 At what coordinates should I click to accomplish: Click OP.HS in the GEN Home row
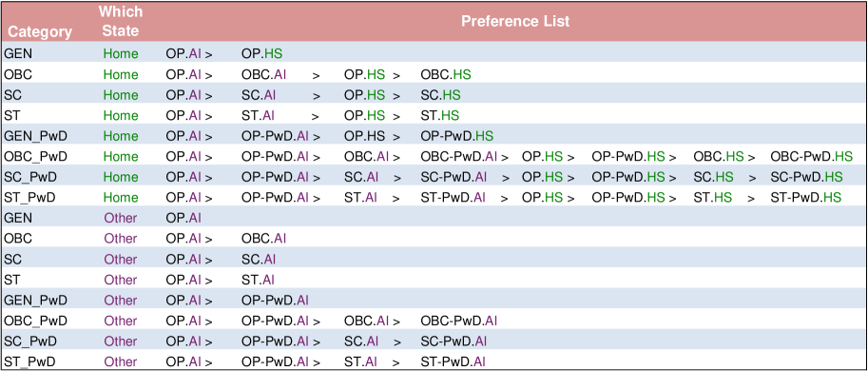(261, 53)
